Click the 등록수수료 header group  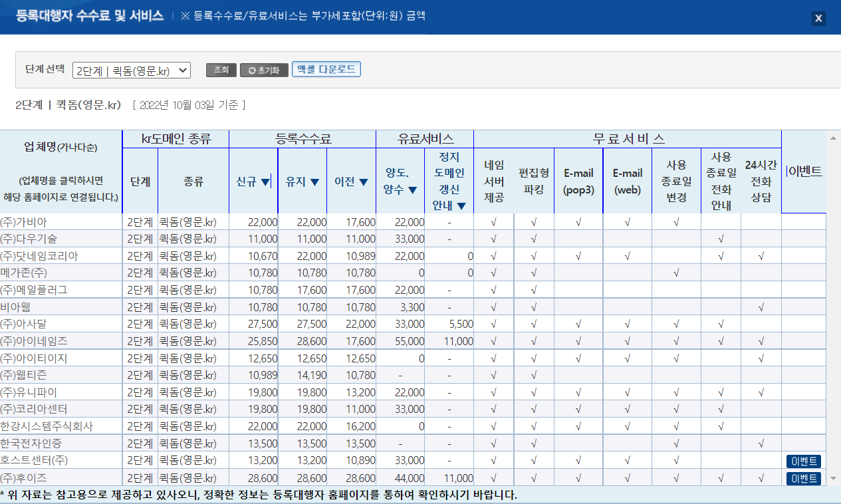302,139
